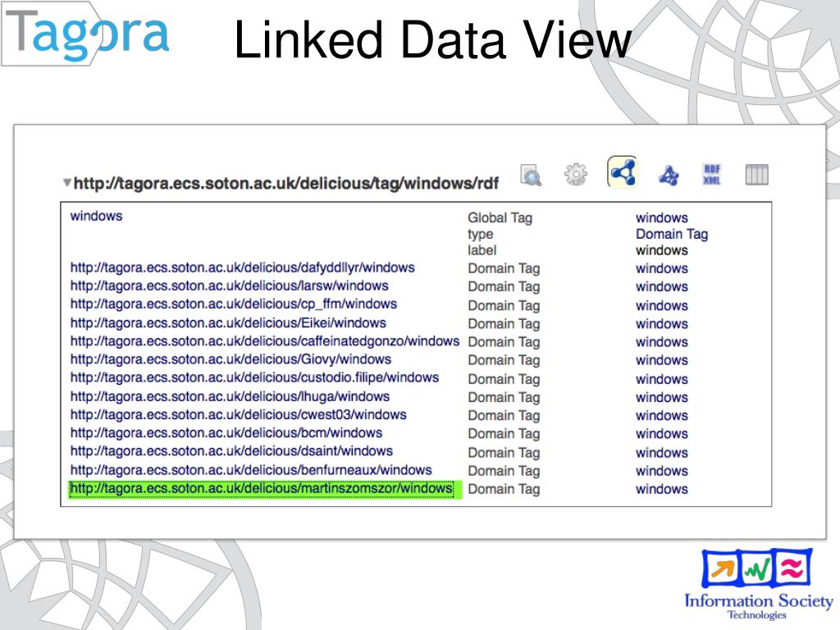The image size is (840, 630).
Task: Click the Tagora logo
Action: [x=86, y=34]
